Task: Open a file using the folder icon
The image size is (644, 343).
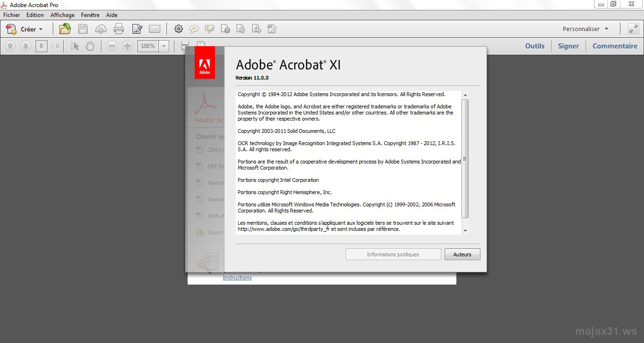Action: point(65,29)
